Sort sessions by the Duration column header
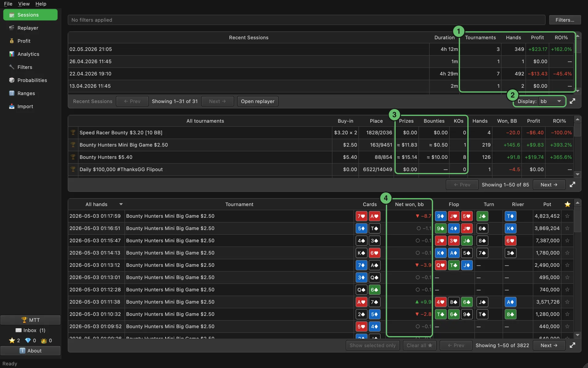This screenshot has width=588, height=368. tap(444, 37)
